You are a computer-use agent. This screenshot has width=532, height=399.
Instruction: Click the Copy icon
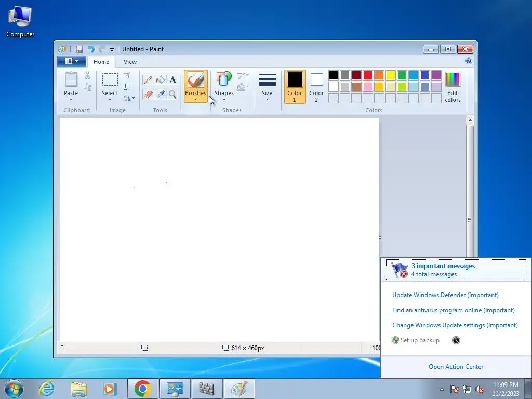[87, 87]
